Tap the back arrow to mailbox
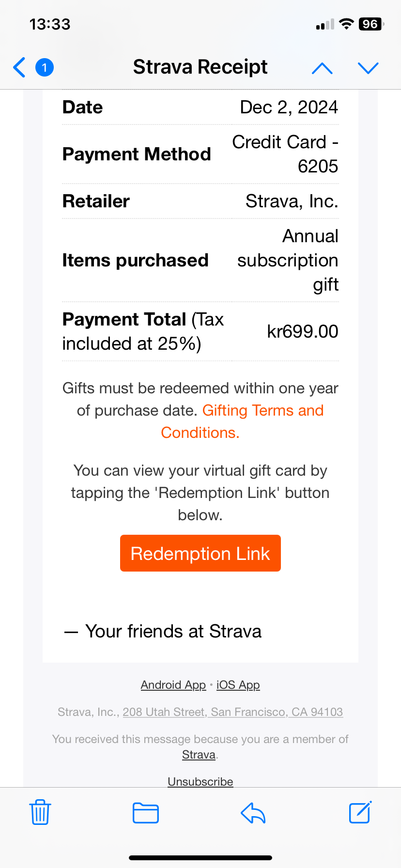 pos(19,67)
